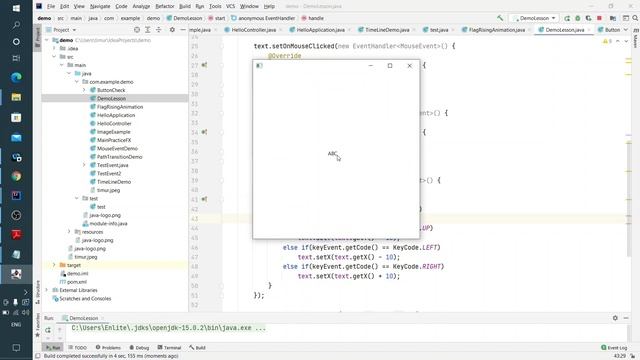Expand the .idea folder

pyautogui.click(x=54, y=48)
